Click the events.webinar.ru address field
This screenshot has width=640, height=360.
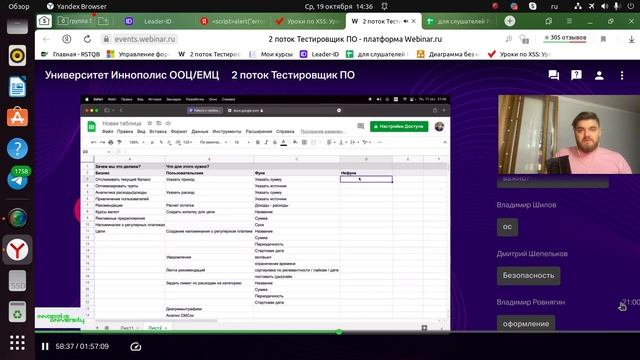[144, 39]
